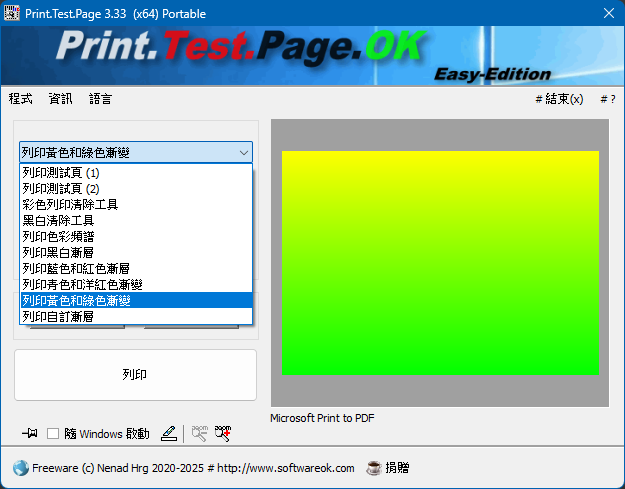Choose 彩色列印清除工具 in the dropdown
This screenshot has width=625, height=489.
point(71,204)
